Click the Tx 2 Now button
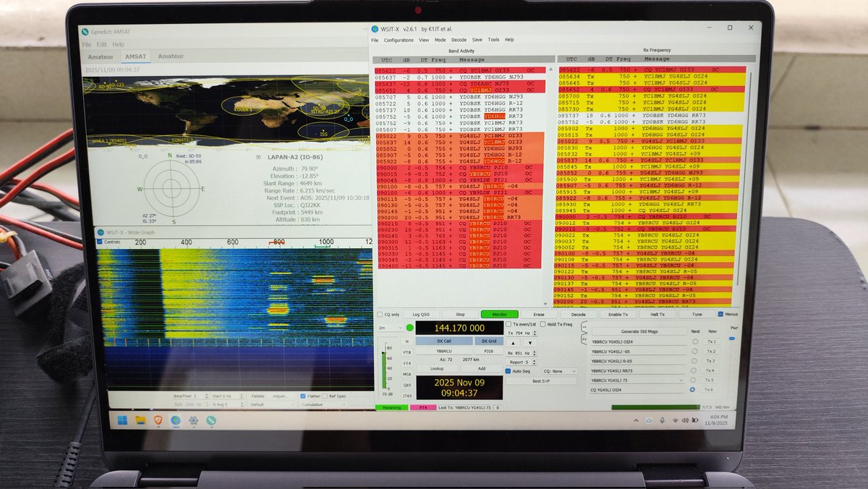The width and height of the screenshot is (868, 489). pyautogui.click(x=712, y=351)
